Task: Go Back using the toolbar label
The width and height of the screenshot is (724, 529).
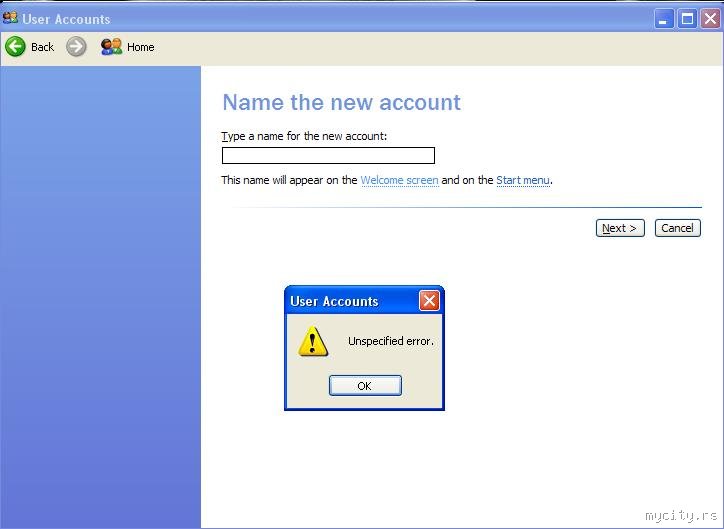Action: pyautogui.click(x=42, y=47)
